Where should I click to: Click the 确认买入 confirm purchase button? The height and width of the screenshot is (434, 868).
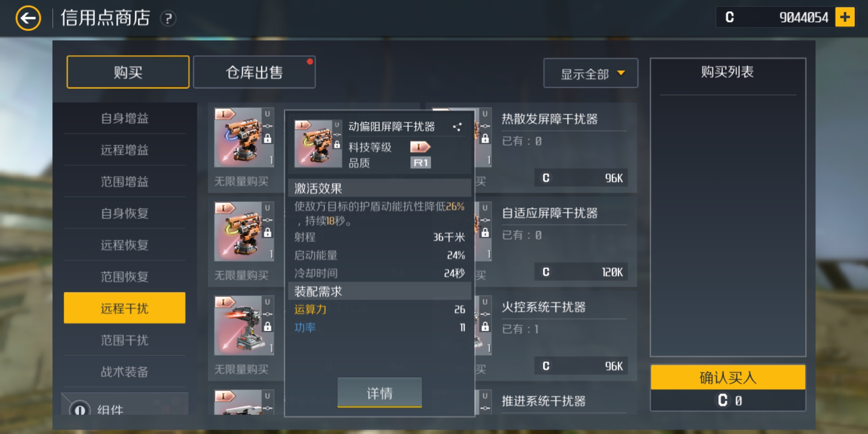click(728, 377)
